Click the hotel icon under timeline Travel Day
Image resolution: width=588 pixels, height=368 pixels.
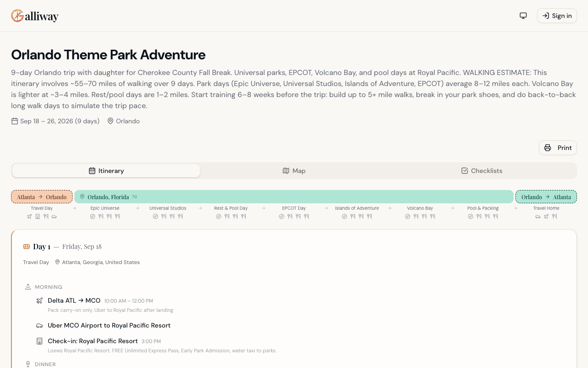[x=38, y=216]
